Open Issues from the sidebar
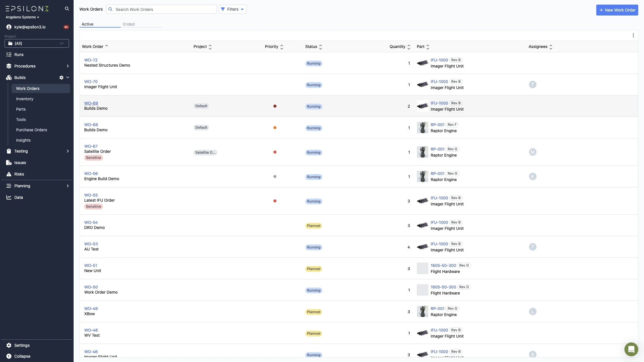The height and width of the screenshot is (362, 644). pos(20,163)
